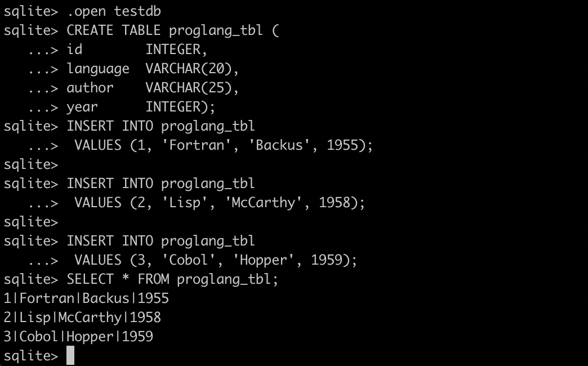
Task: Click the VALUES line containing 'Fortran'
Action: click(x=224, y=145)
